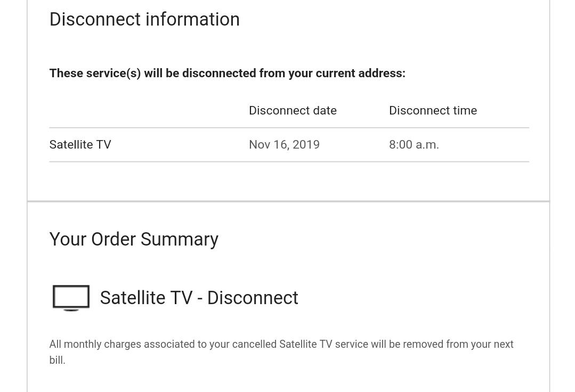Viewport: 575px width, 392px height.
Task: Click the word Summary in order heading
Action: [179, 240]
